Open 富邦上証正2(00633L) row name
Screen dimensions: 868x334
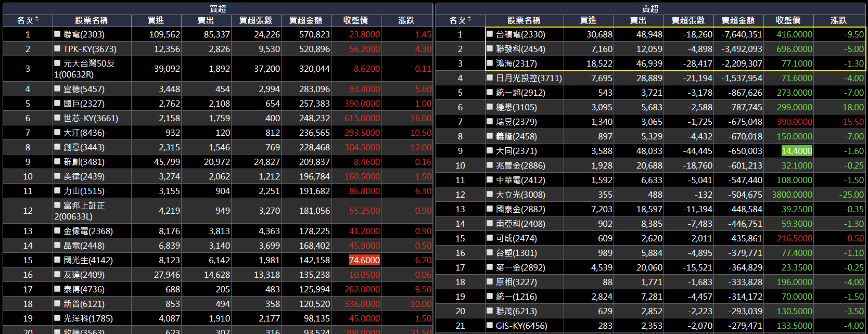pos(80,211)
